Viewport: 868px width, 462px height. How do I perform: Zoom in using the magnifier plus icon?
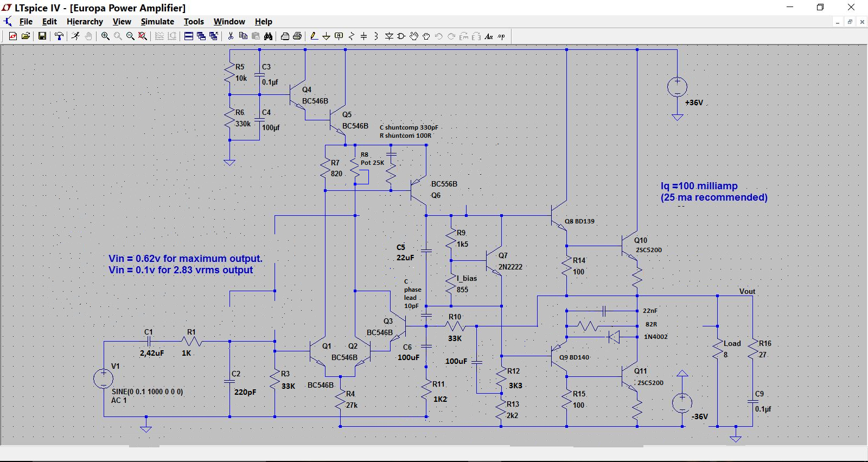105,36
